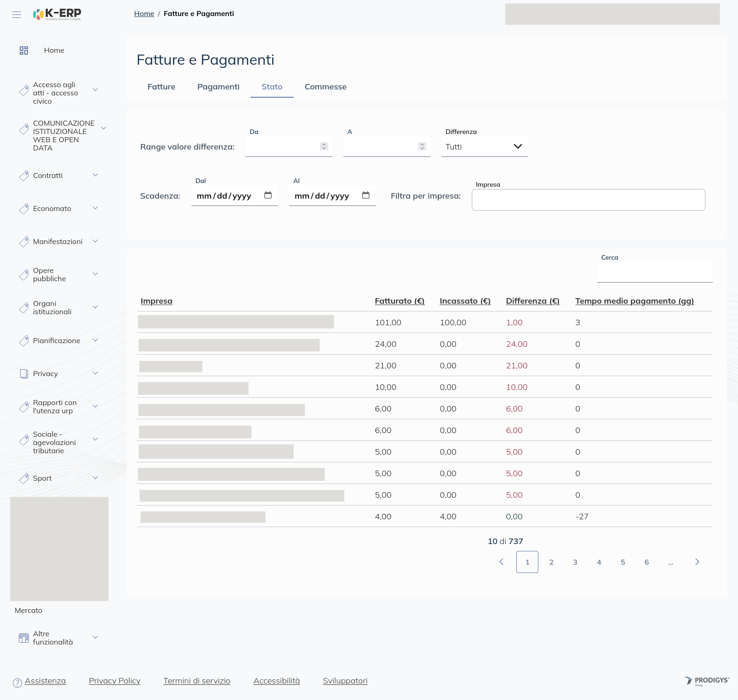Click the K-ERP logo
Viewport: 738px width, 700px height.
pos(57,15)
